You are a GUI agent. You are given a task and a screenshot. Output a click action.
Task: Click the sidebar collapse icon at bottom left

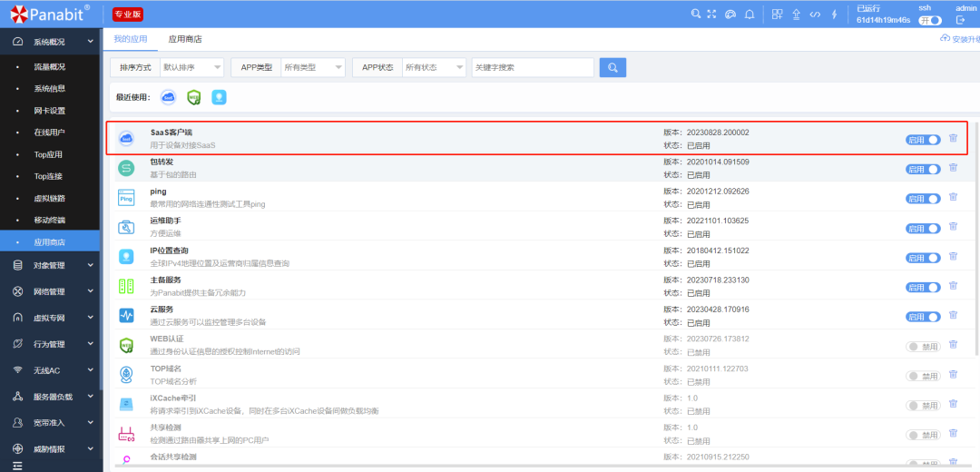click(17, 466)
